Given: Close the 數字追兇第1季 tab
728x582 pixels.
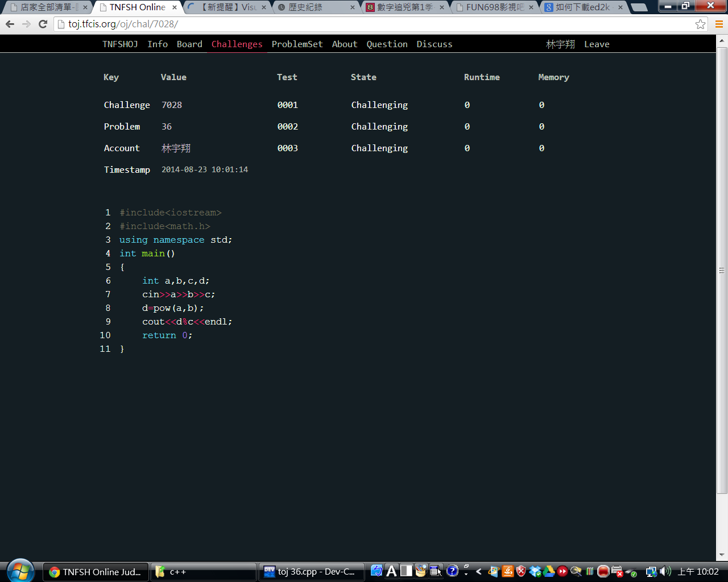Looking at the screenshot, I should [442, 7].
